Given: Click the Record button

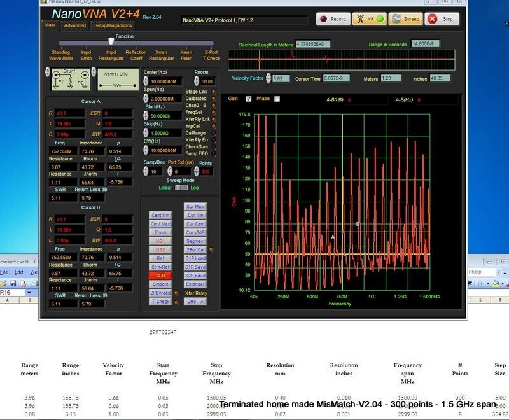Looking at the screenshot, I should [x=333, y=19].
